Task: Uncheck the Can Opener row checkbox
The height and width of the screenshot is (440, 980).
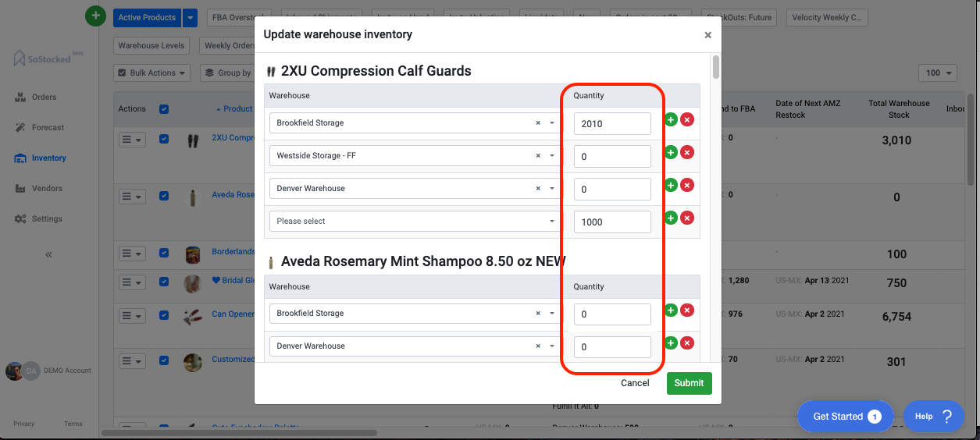Action: click(164, 315)
